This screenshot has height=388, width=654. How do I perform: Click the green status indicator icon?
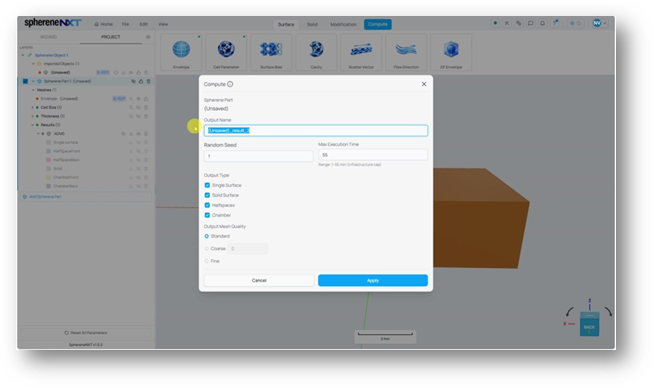point(495,23)
